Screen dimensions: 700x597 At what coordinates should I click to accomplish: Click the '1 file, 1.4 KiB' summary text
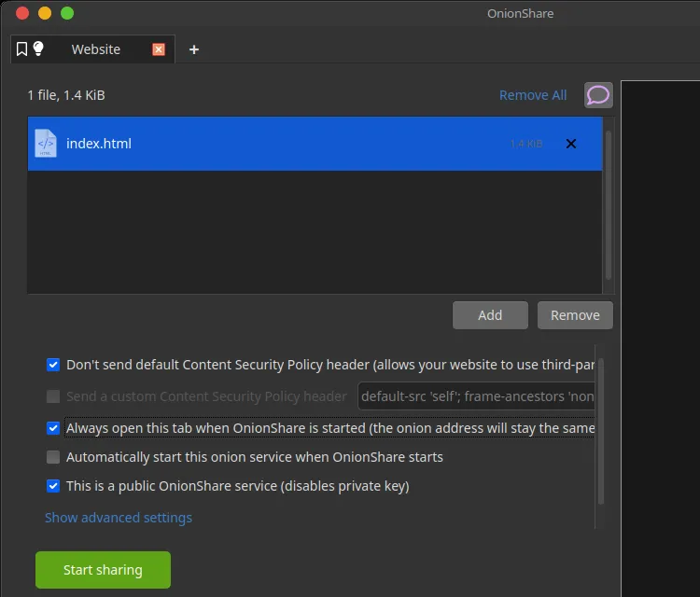(x=66, y=95)
